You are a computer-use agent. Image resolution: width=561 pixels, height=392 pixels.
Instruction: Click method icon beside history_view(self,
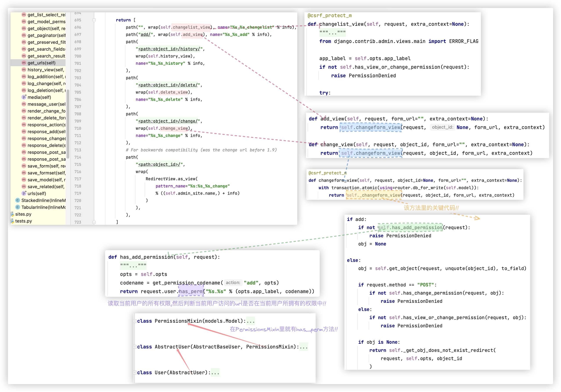click(24, 69)
